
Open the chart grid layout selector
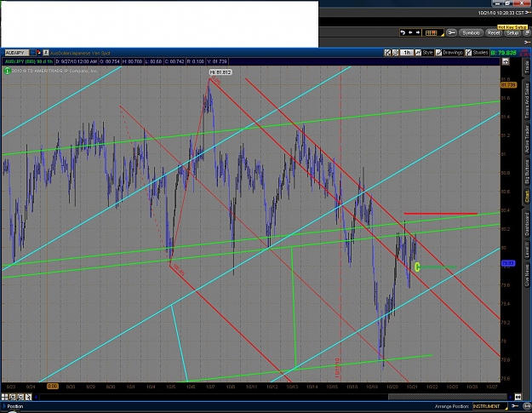[433, 33]
